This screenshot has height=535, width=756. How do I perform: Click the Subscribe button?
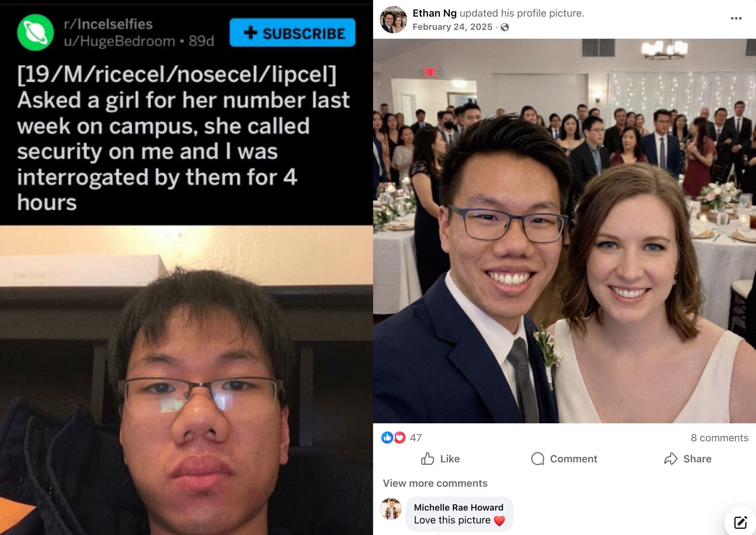(292, 33)
